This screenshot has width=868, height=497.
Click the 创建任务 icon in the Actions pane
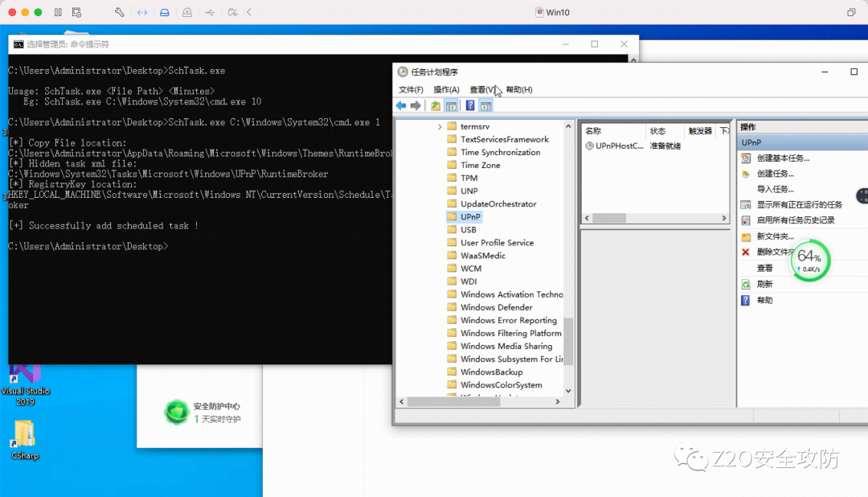tap(746, 174)
